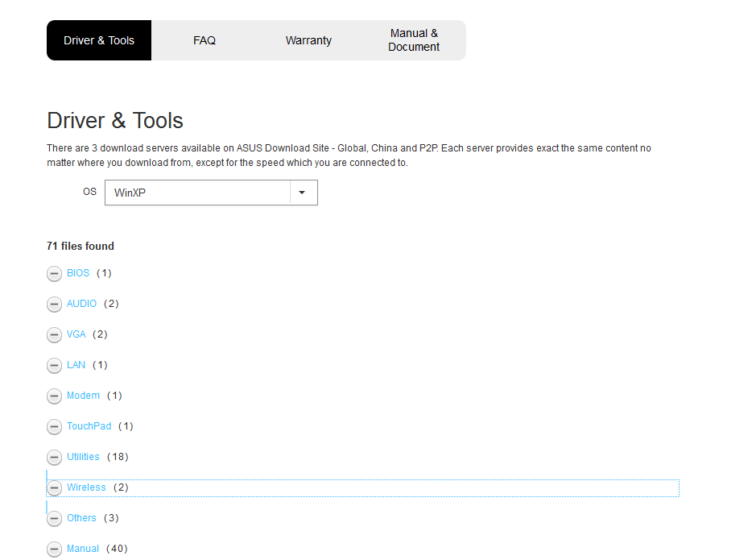Viewport: 756px width, 560px height.
Task: Switch to the Driver & Tools tab
Action: 99,40
